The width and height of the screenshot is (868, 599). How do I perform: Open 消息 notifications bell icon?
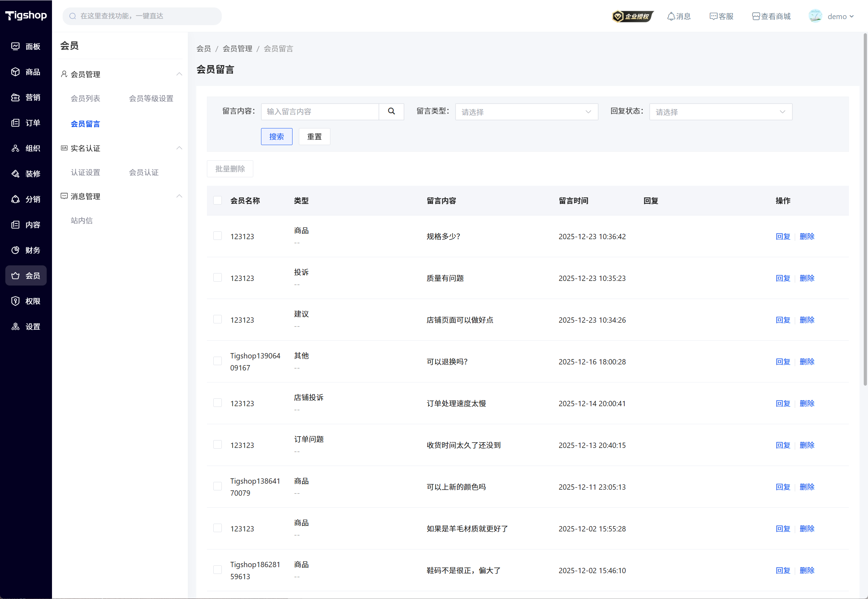671,17
